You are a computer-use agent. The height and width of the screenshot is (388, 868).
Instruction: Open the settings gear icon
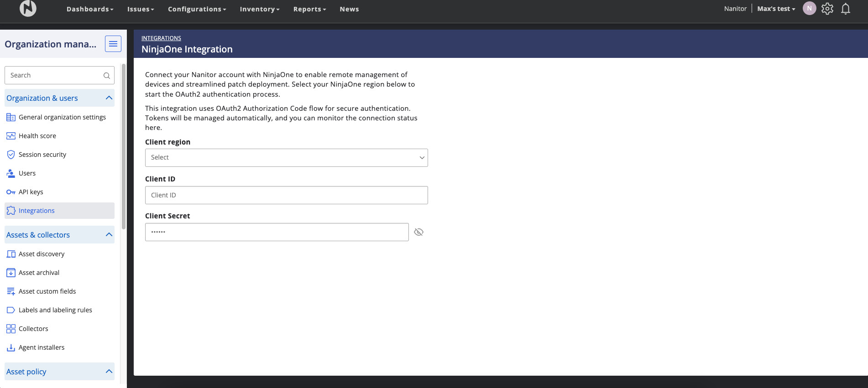(x=827, y=9)
